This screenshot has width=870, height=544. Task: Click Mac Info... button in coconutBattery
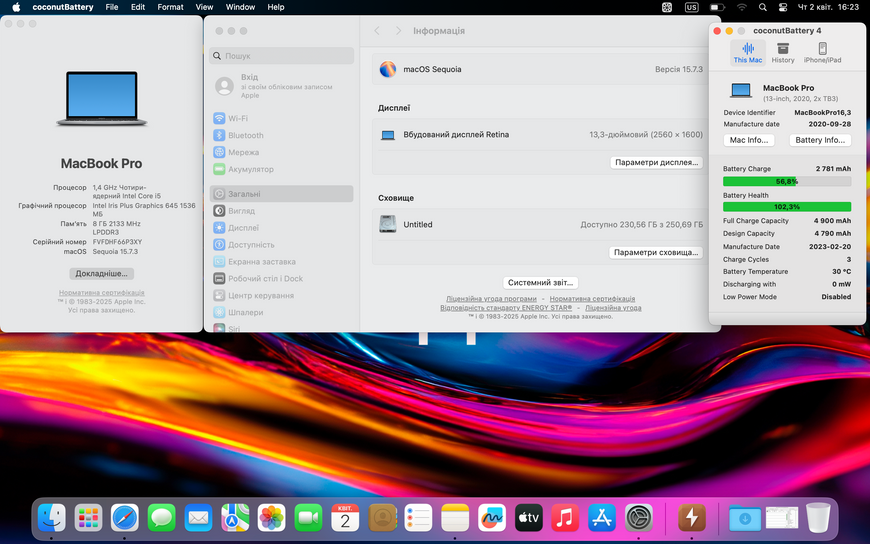click(748, 140)
